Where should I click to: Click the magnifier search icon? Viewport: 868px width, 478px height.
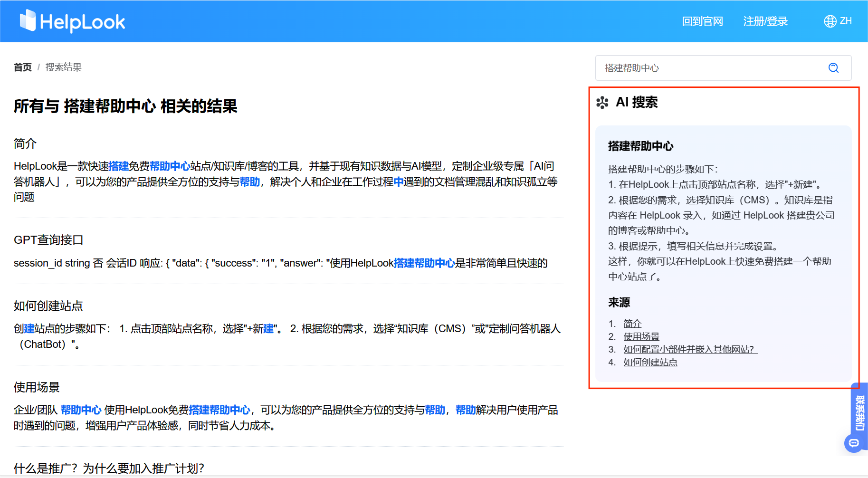pyautogui.click(x=833, y=68)
